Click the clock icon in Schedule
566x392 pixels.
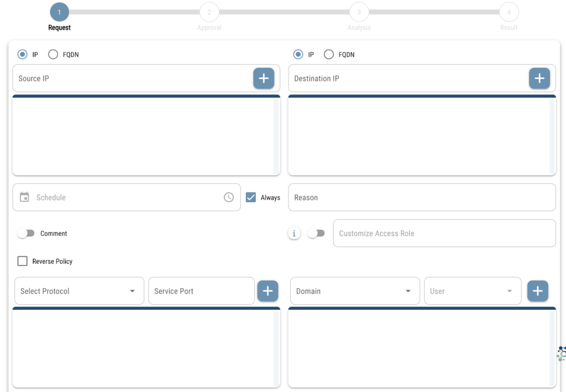coord(229,197)
